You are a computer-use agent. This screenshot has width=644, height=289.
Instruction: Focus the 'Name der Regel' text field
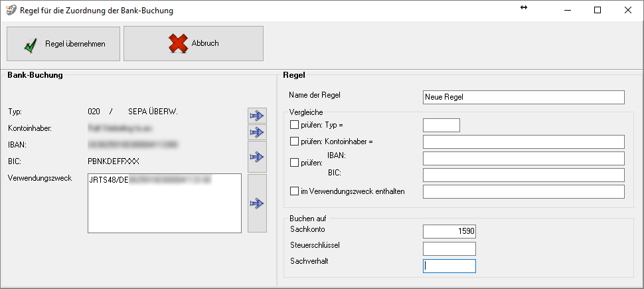(523, 98)
